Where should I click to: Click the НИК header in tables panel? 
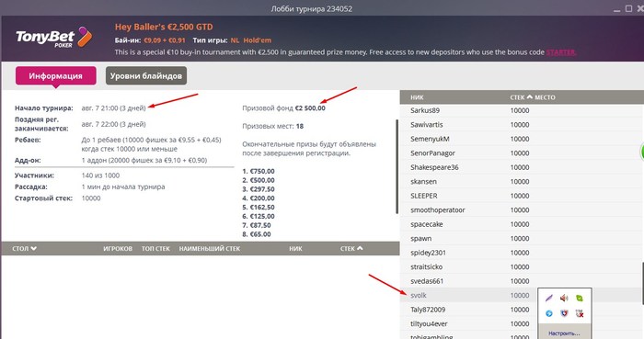pyautogui.click(x=295, y=248)
